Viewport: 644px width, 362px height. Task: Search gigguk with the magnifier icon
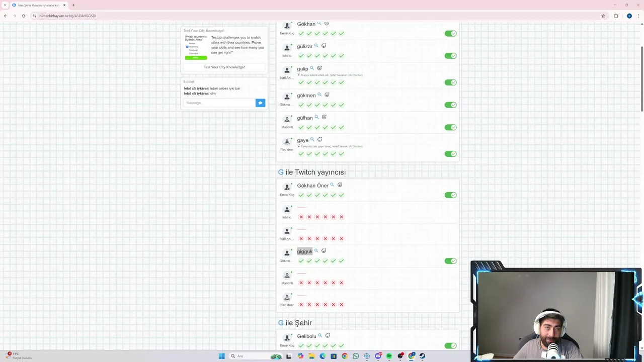tap(316, 251)
